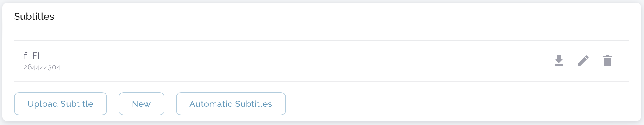Screen dimensions: 644x125
Task: Trash the Finnish subtitle track
Action: (x=607, y=61)
